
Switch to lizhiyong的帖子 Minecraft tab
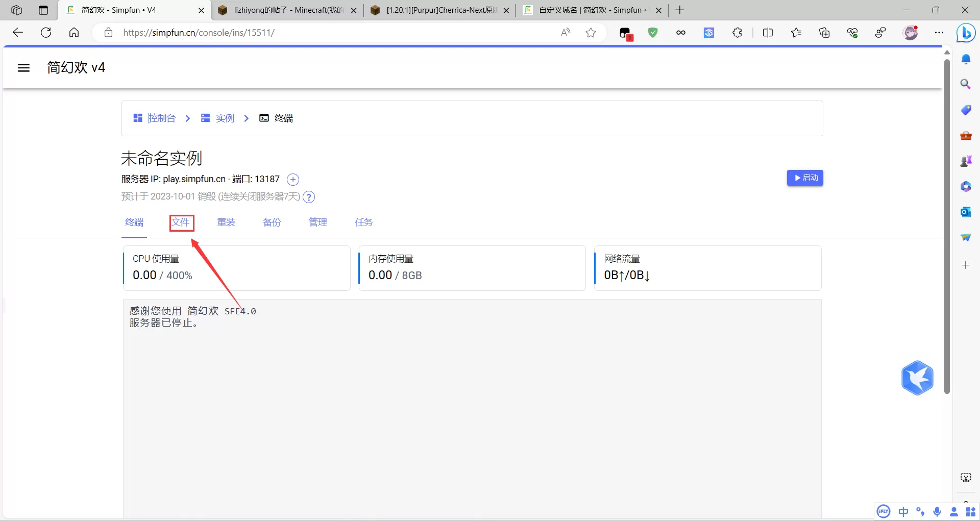287,10
